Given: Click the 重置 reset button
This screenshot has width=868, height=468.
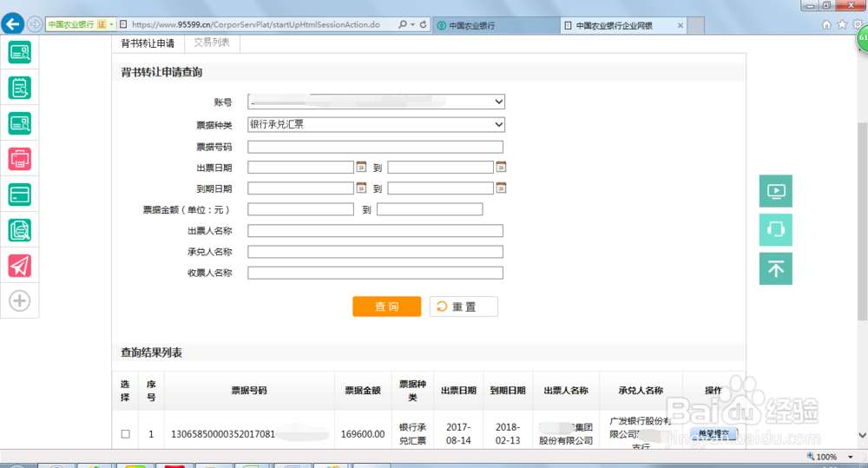Looking at the screenshot, I should click(x=464, y=307).
